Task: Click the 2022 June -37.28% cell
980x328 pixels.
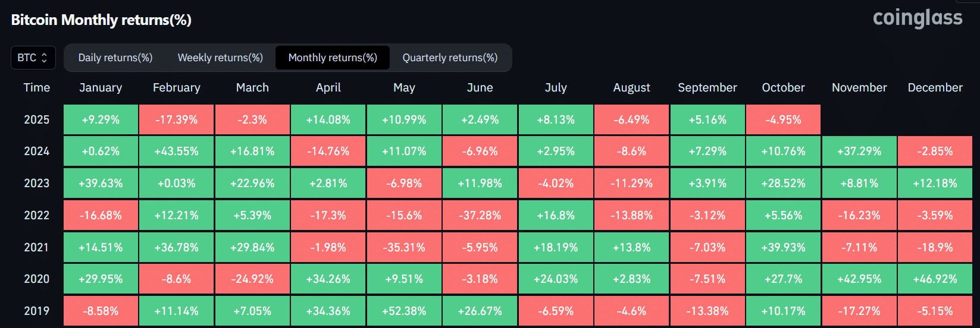Action: pyautogui.click(x=480, y=215)
